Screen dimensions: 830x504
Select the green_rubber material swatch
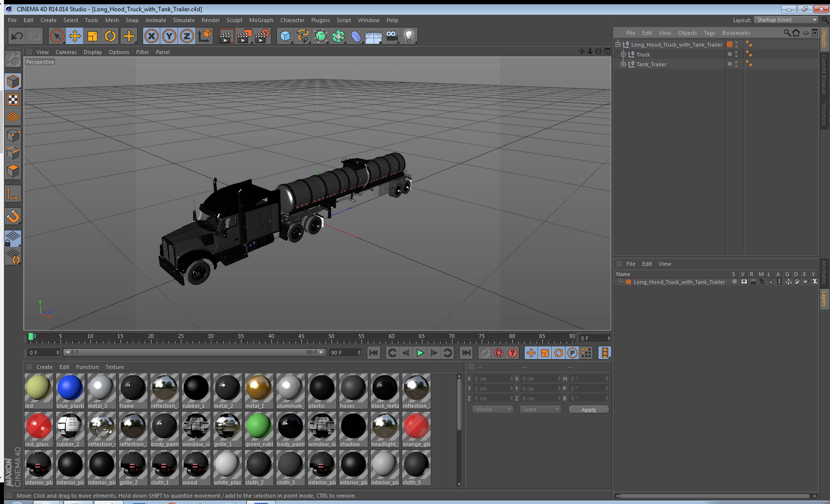point(259,429)
